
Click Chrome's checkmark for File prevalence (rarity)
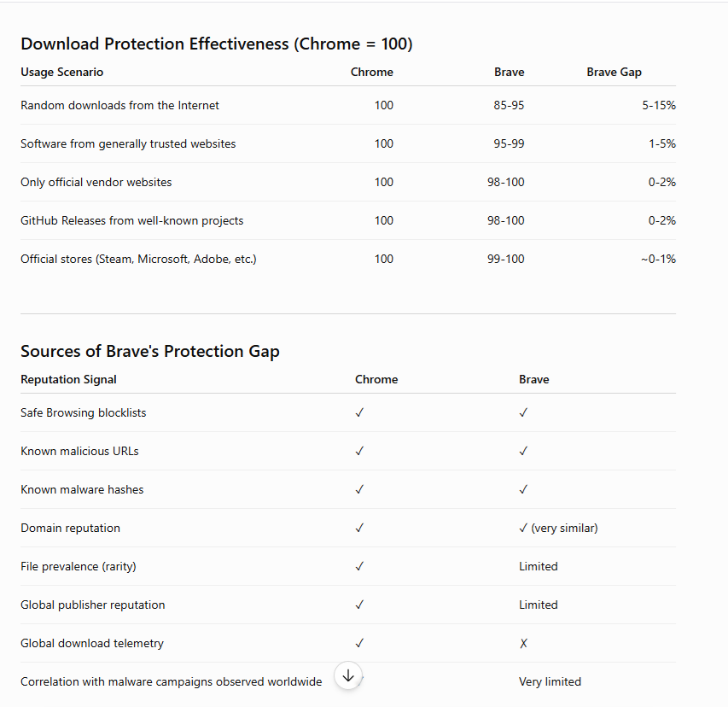tap(359, 566)
